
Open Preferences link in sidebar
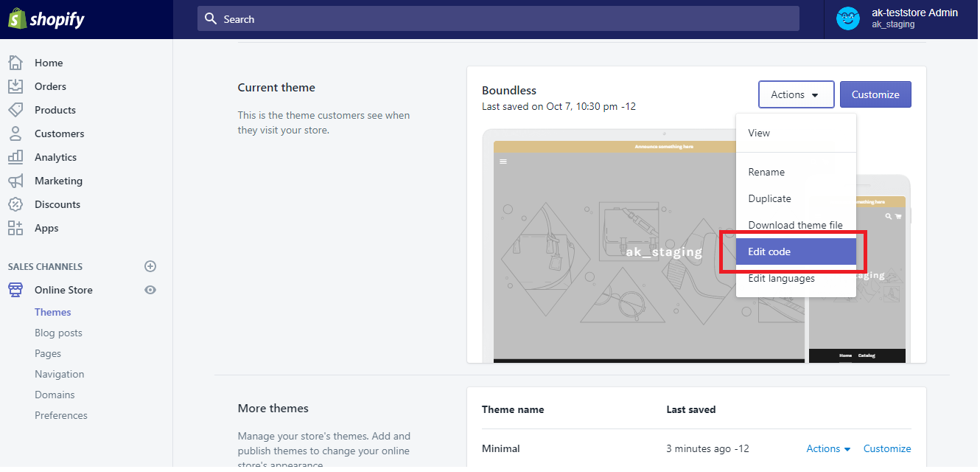pos(61,415)
